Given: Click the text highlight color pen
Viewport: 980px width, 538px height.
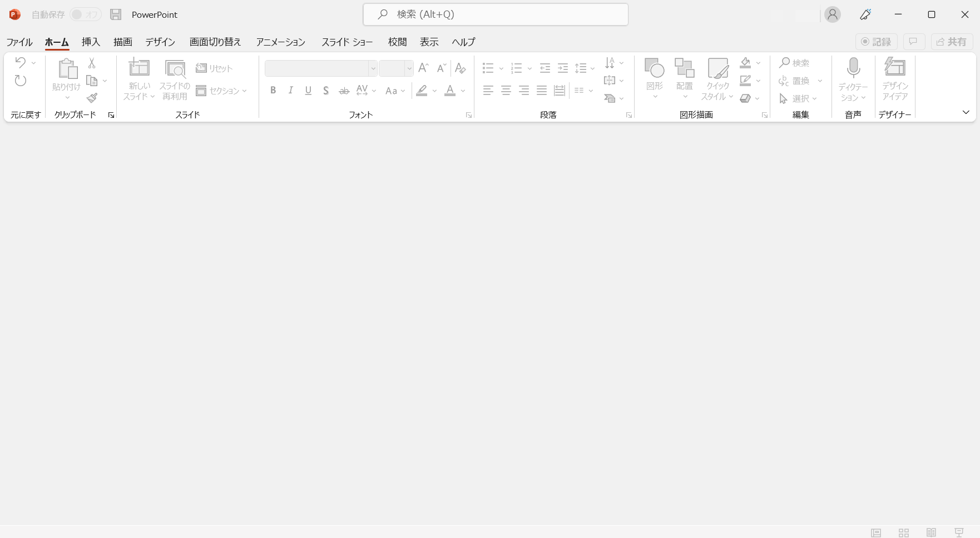Looking at the screenshot, I should tap(422, 91).
